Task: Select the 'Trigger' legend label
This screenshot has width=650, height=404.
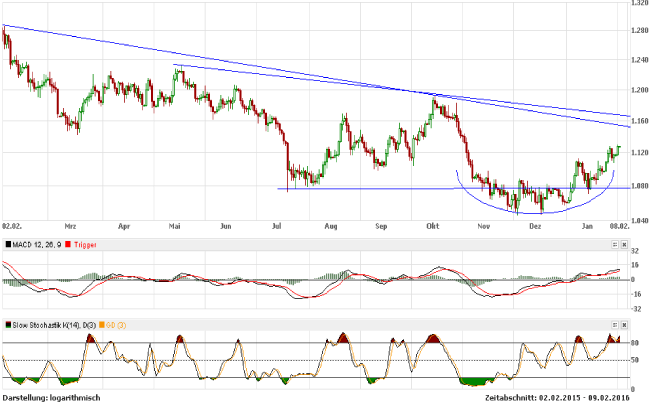Action: tap(84, 242)
